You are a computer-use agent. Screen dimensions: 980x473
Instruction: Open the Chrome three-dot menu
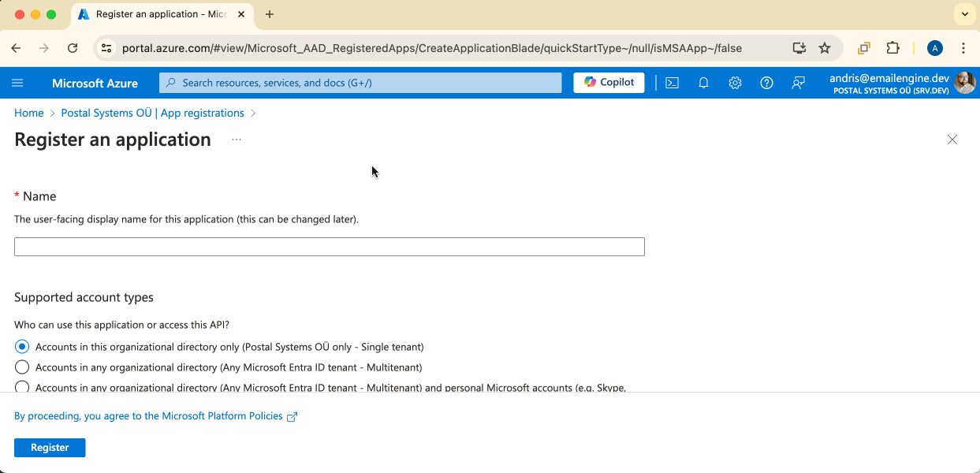click(963, 48)
